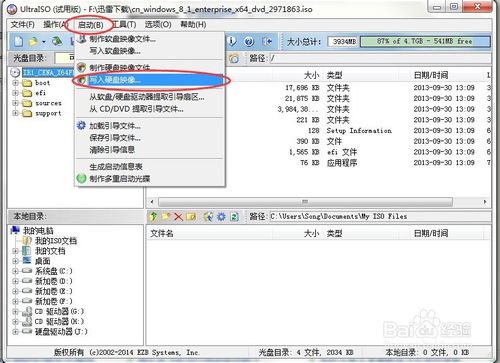Expand the sources folder node

15,103
